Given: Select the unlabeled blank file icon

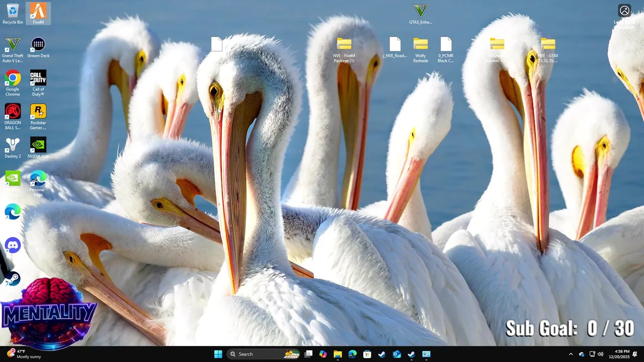Looking at the screenshot, I should tap(216, 44).
